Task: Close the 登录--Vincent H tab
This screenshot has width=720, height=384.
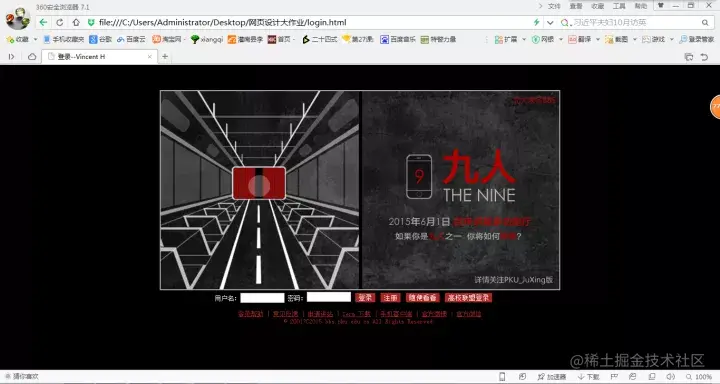Action: click(150, 56)
